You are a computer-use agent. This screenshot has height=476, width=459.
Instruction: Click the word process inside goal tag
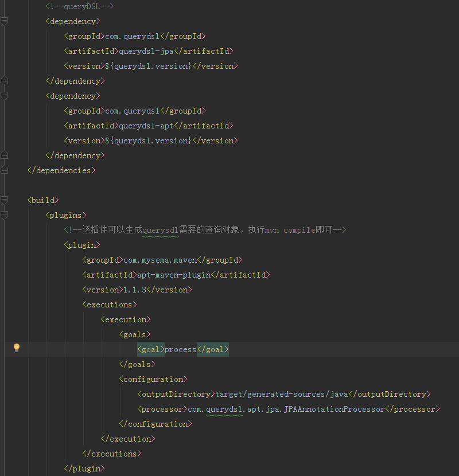[x=180, y=349]
